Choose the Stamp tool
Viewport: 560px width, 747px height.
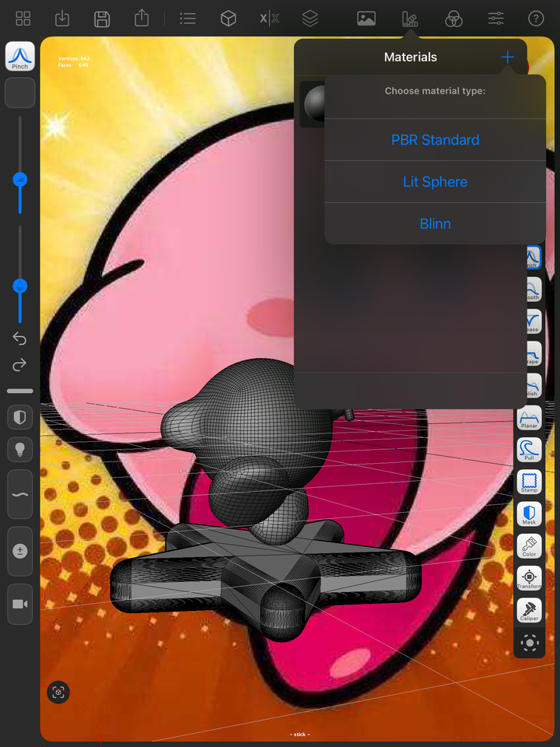point(529,482)
